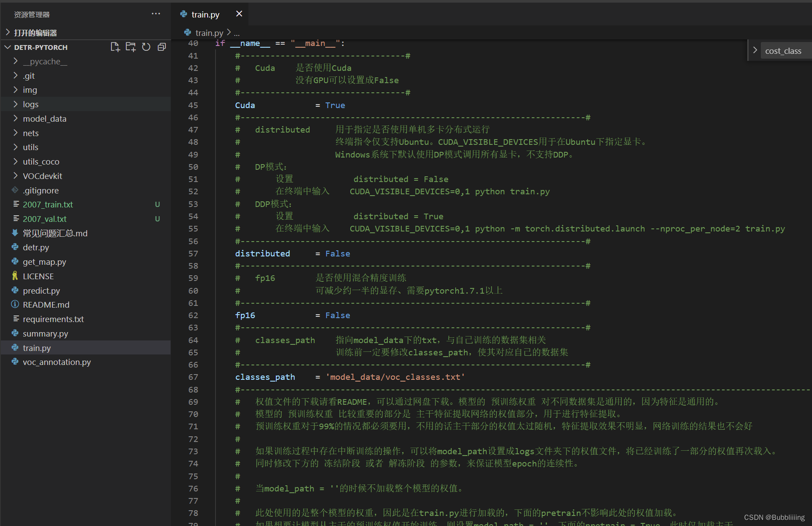Open detr.py from the file tree
The width and height of the screenshot is (812, 526).
click(x=85, y=247)
